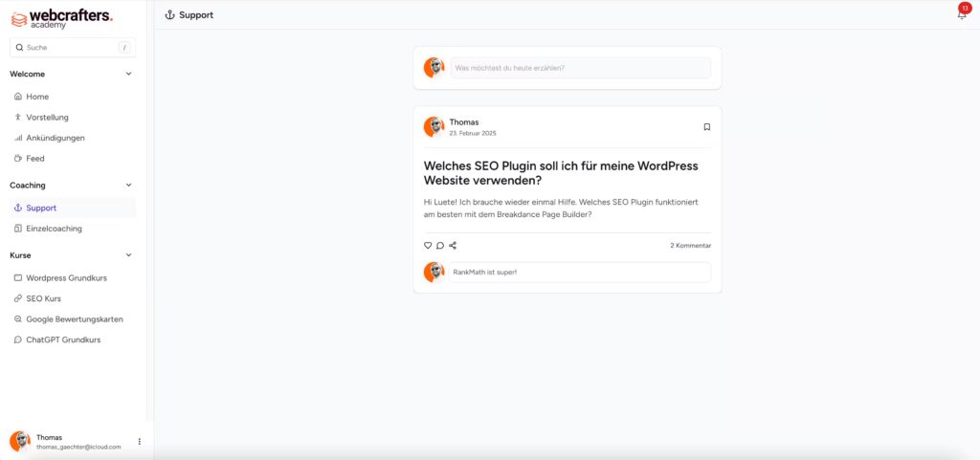
Task: Click the Home house icon
Action: click(x=17, y=97)
